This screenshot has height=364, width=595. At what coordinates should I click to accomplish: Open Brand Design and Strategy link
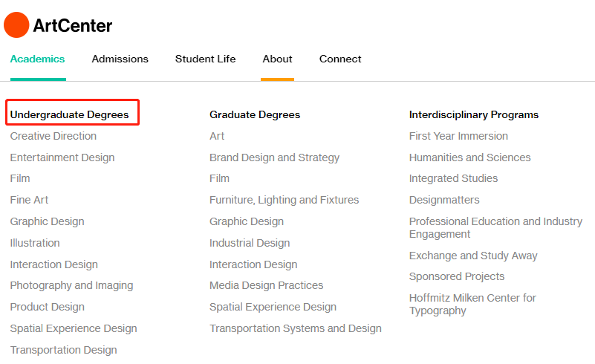(274, 157)
